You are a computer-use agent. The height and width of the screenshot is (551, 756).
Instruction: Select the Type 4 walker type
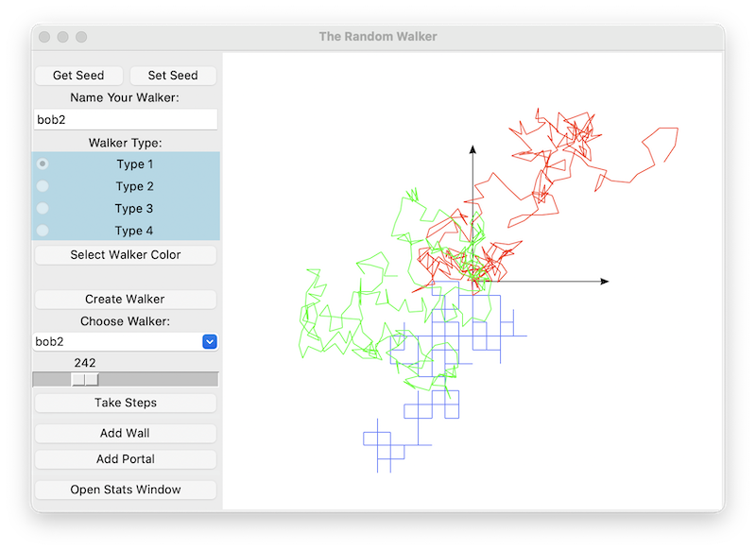[x=43, y=231]
